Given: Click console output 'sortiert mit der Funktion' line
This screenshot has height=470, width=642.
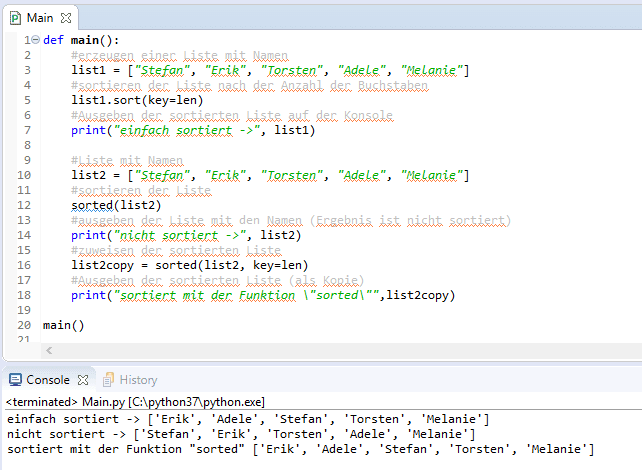Looking at the screenshot, I should click(301, 449).
